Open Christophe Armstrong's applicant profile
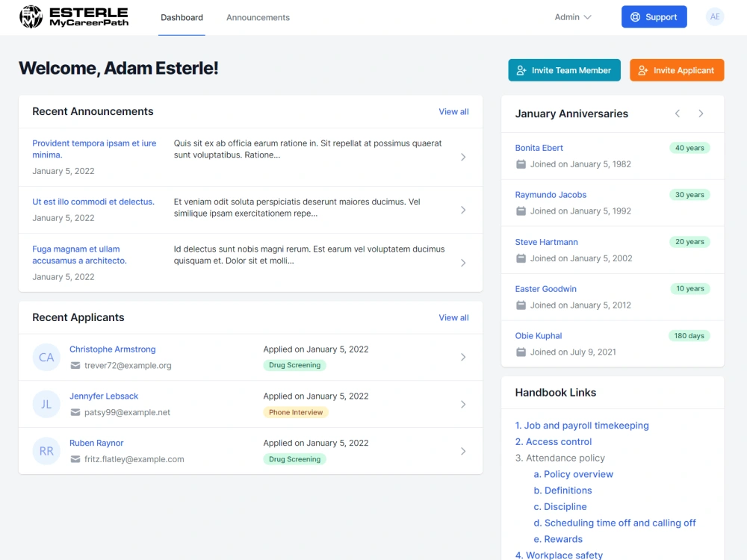The height and width of the screenshot is (560, 747). 113,349
